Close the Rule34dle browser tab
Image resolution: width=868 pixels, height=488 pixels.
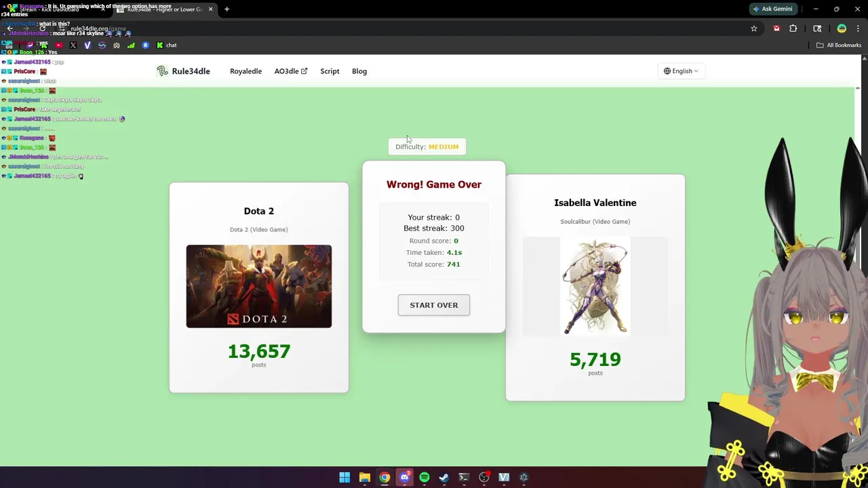(210, 9)
